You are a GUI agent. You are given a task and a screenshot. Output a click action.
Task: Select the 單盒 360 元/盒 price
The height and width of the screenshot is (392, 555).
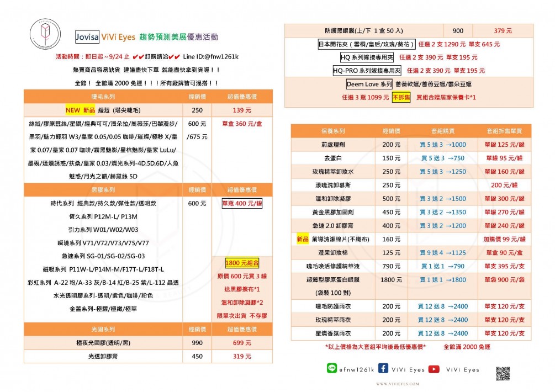[242, 124]
